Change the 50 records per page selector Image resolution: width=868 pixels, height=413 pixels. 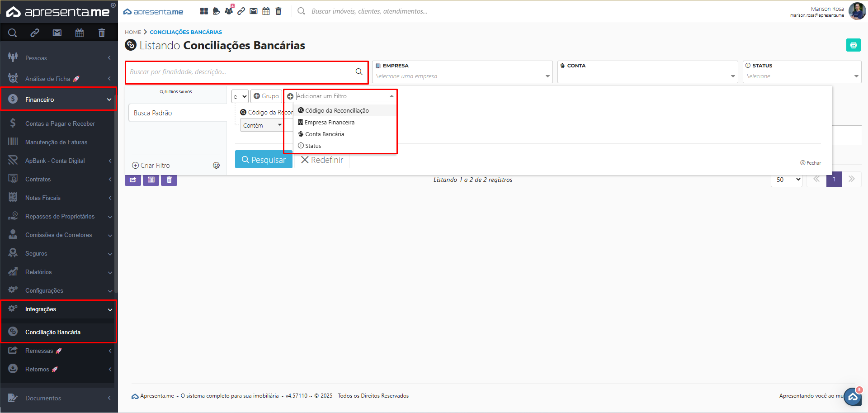click(x=787, y=180)
